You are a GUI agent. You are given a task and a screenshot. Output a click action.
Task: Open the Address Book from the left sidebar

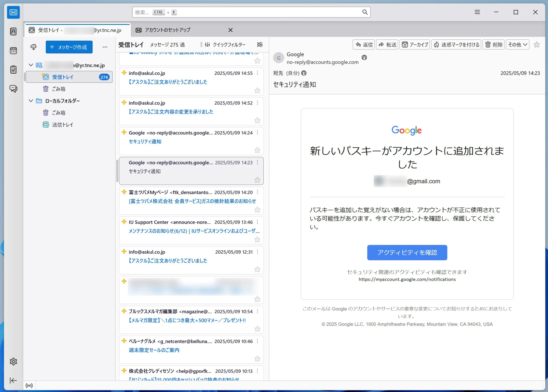point(13,31)
